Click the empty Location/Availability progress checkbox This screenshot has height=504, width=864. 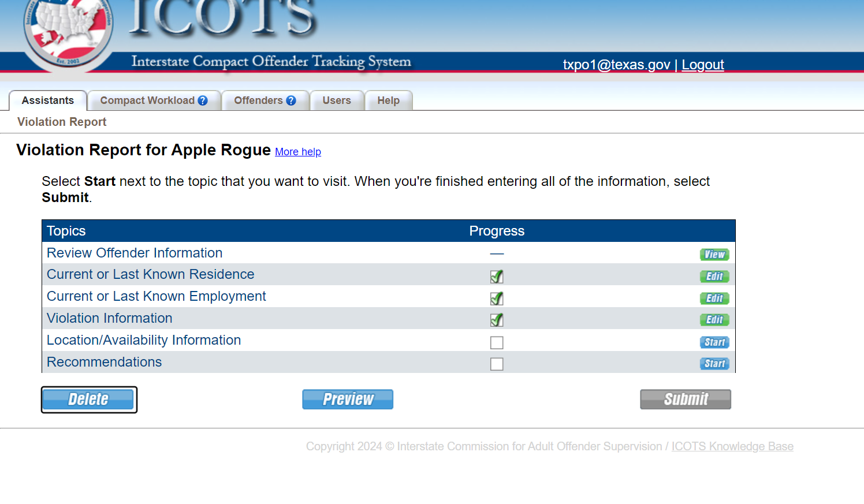pyautogui.click(x=497, y=342)
